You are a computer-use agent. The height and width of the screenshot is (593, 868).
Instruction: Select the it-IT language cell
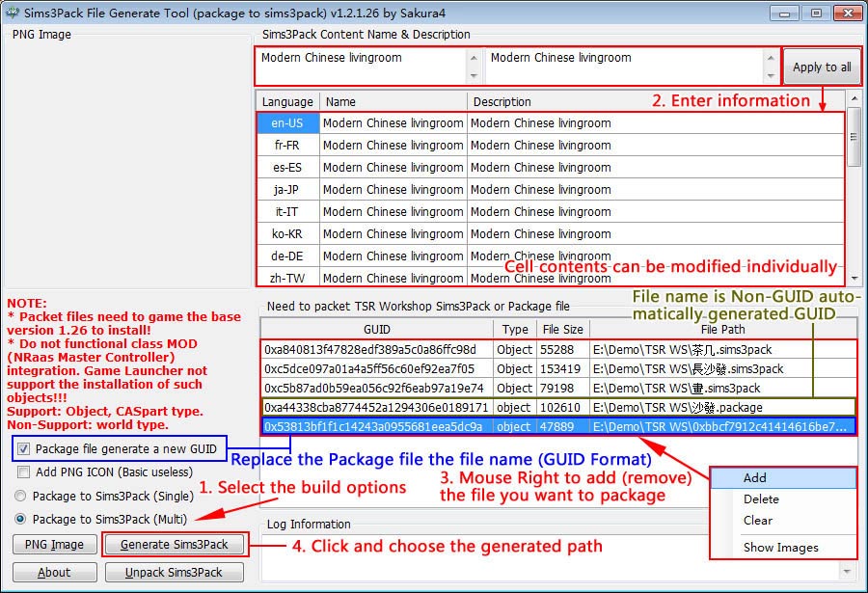[x=287, y=211]
